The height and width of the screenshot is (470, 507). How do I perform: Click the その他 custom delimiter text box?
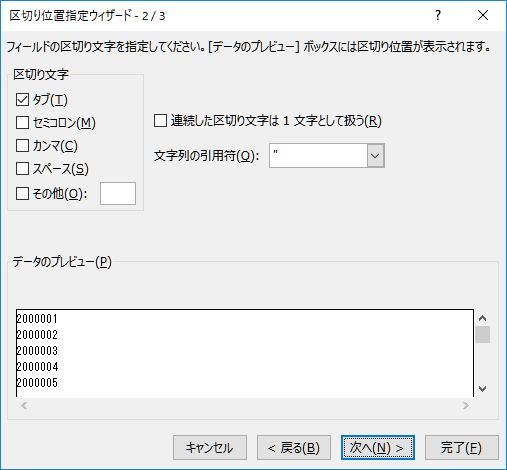coord(118,193)
